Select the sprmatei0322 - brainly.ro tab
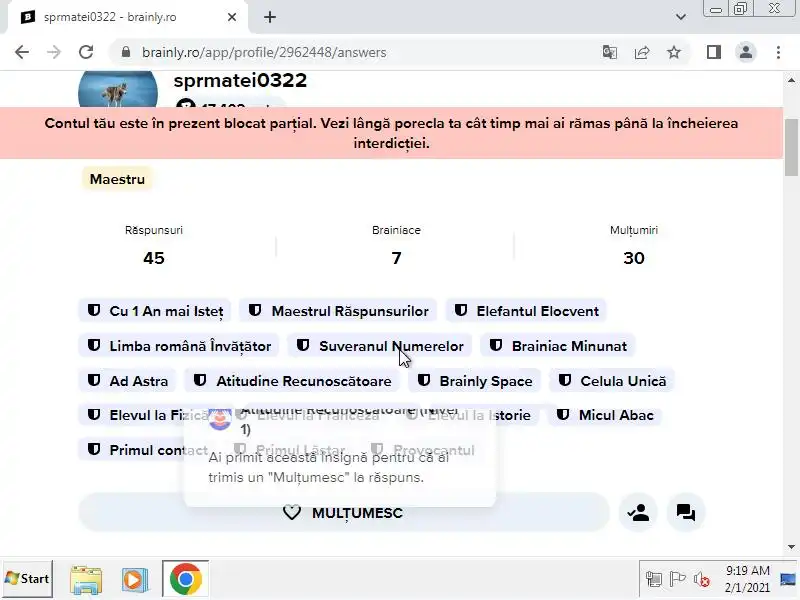 128,17
